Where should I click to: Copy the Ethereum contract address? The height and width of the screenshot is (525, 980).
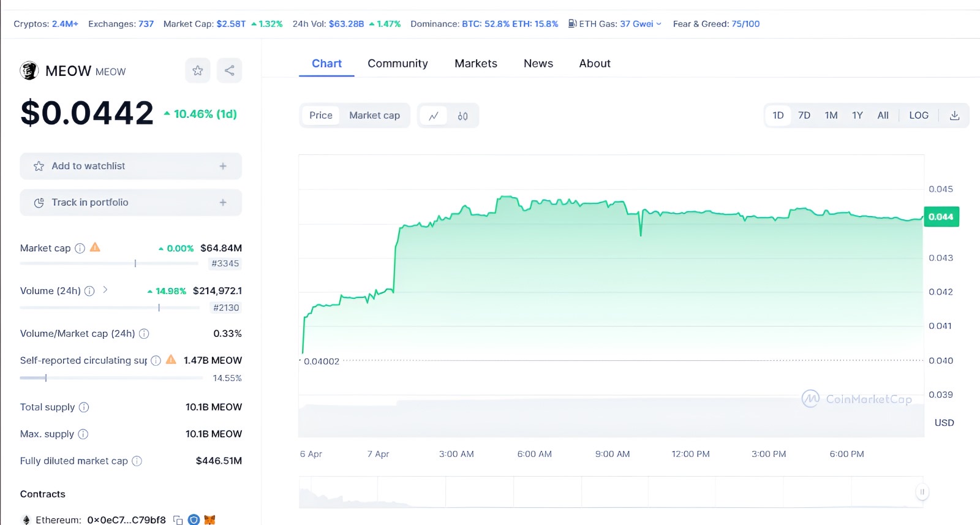[178, 520]
